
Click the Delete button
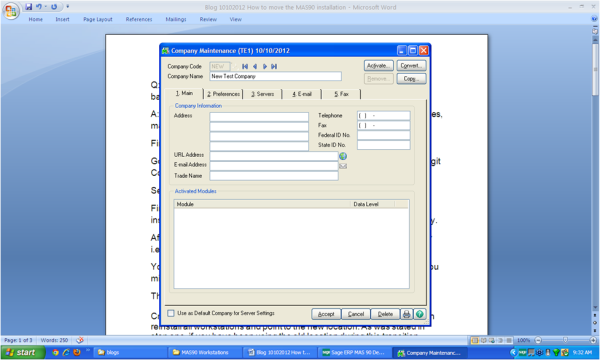(x=385, y=314)
